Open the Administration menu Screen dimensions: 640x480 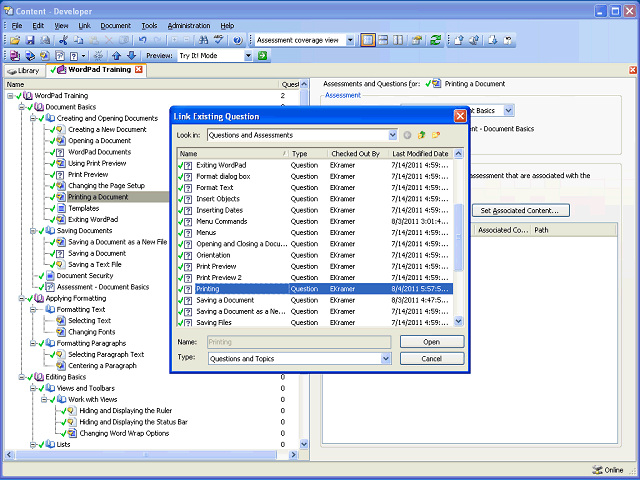click(188, 25)
